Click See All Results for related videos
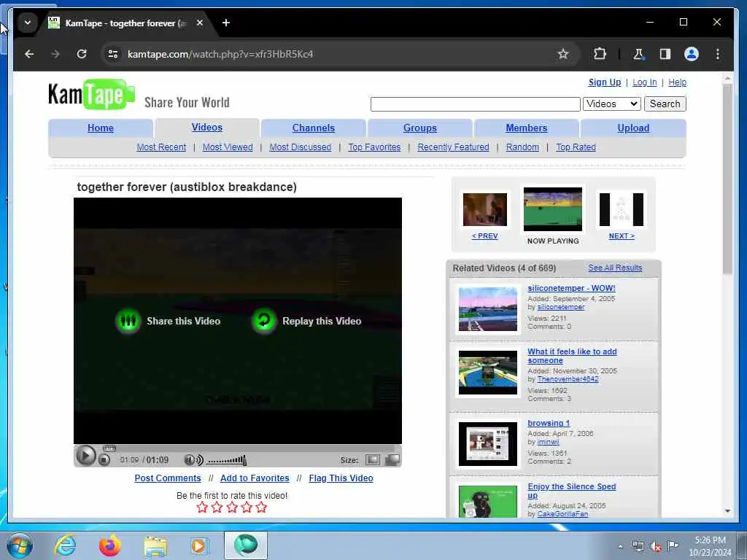This screenshot has height=560, width=747. click(x=615, y=268)
